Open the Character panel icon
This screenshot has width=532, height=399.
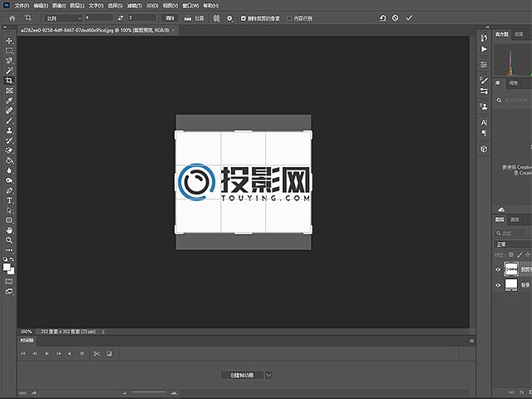pos(484,122)
